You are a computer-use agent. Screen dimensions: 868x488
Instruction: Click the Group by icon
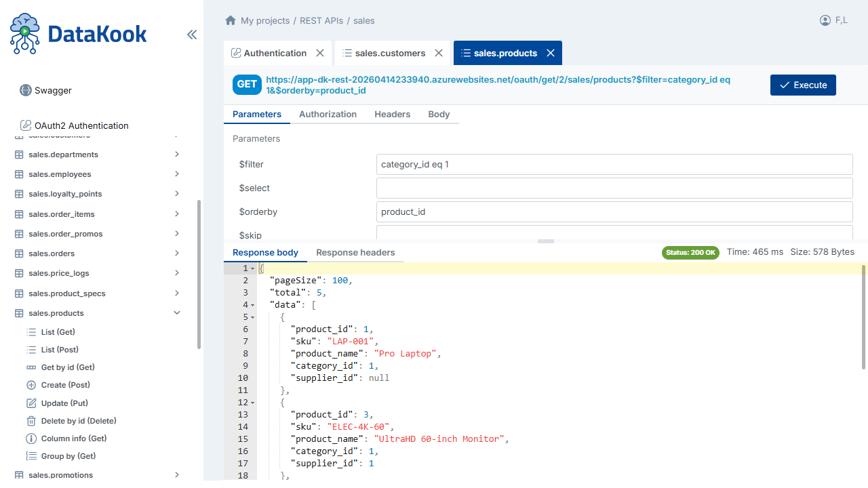[31, 456]
